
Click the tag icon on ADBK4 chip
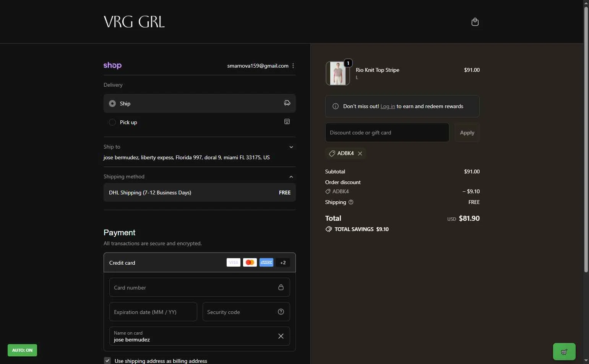(x=332, y=154)
